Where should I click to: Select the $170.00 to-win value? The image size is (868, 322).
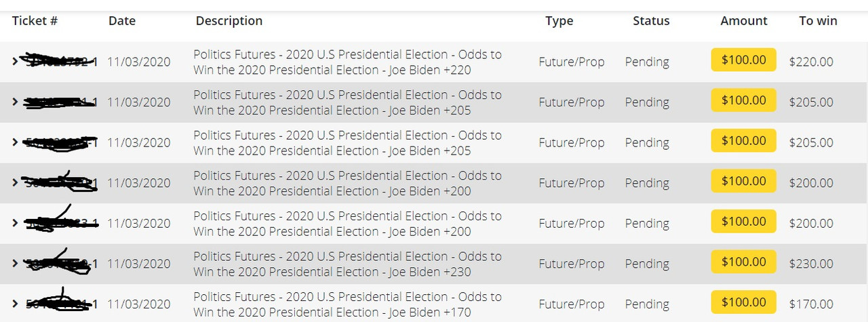811,304
